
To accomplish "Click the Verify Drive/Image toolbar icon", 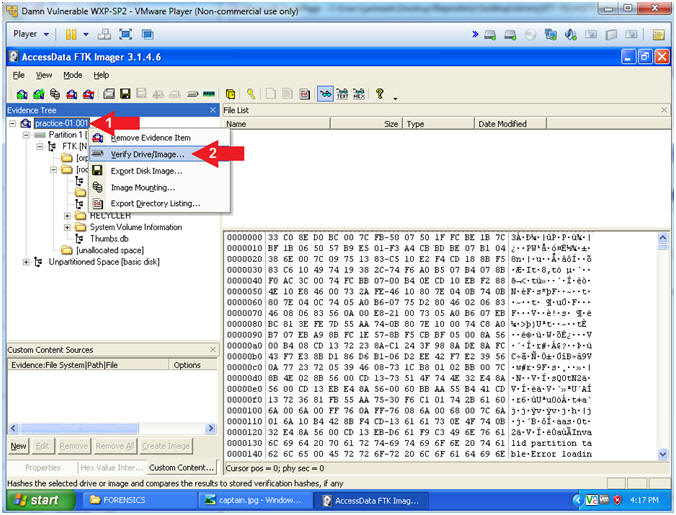I will (193, 94).
